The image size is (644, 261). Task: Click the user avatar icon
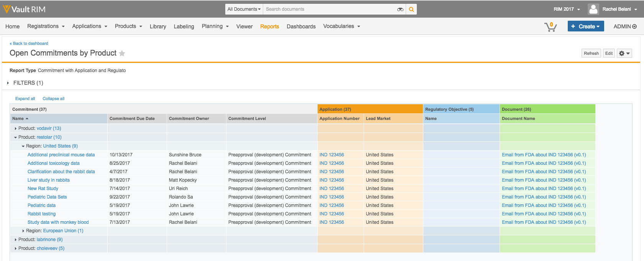click(593, 9)
